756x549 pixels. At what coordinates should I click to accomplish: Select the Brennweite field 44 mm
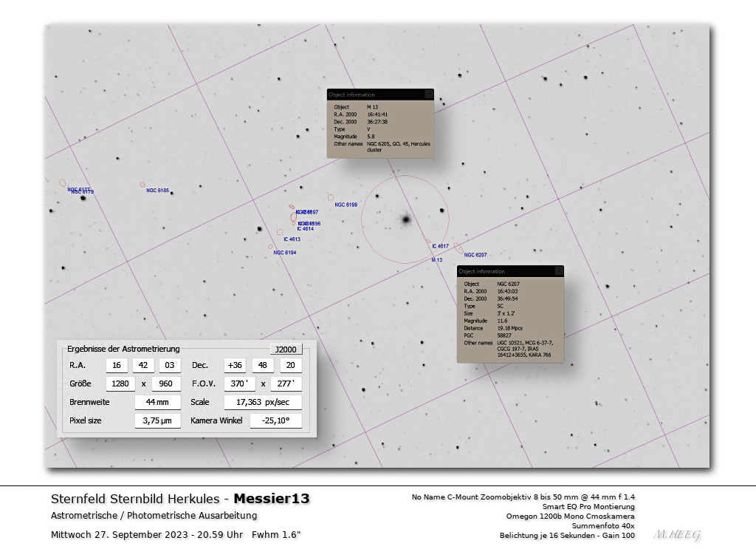tap(157, 403)
